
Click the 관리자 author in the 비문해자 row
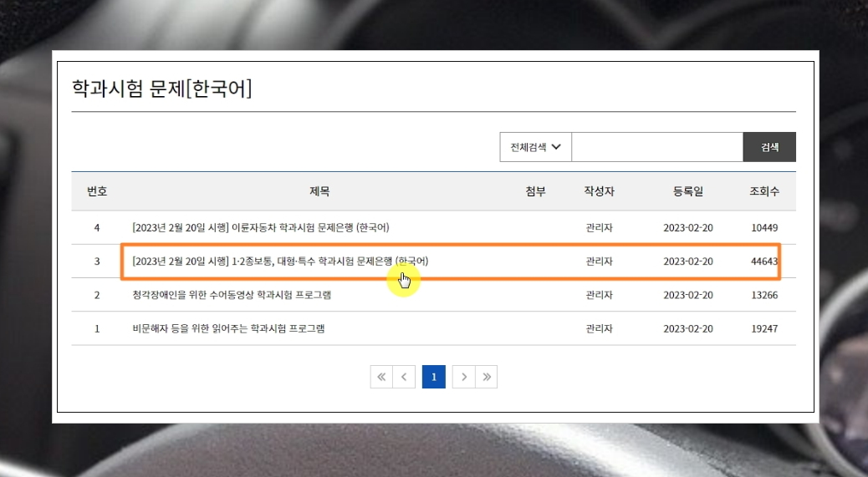click(x=599, y=329)
